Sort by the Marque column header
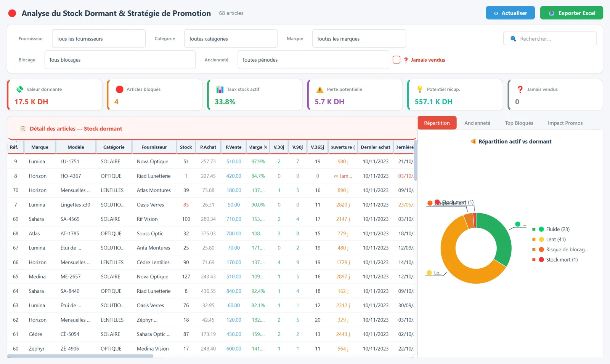The image size is (610, 364). [x=40, y=147]
